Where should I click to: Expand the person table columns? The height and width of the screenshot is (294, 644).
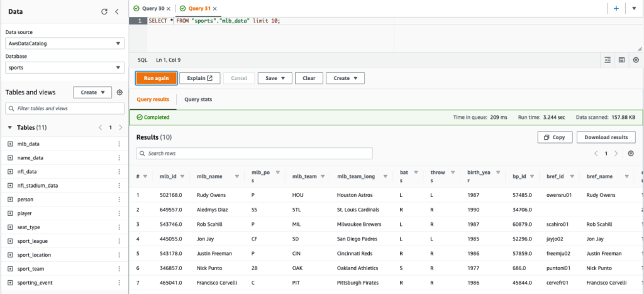click(10, 200)
